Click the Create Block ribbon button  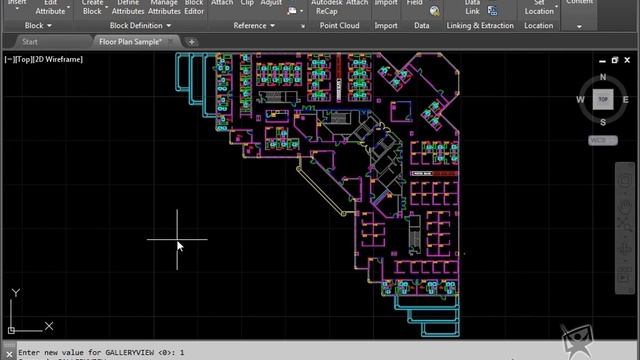(x=92, y=7)
